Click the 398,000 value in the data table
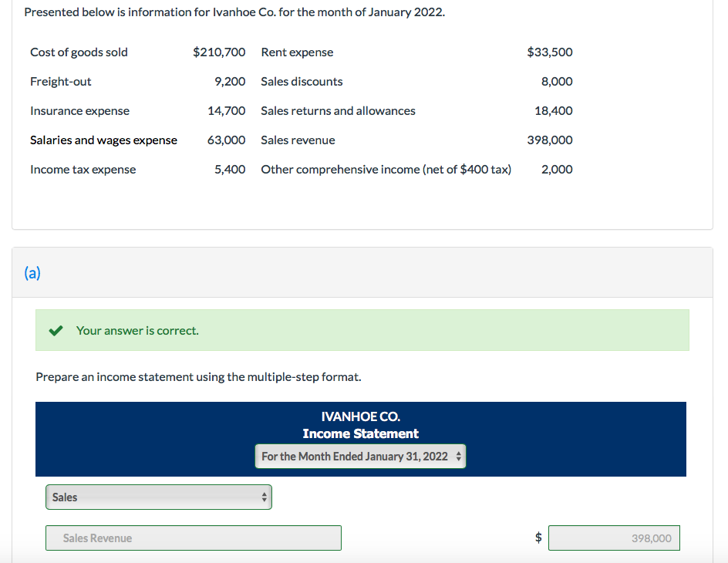Viewport: 728px width, 563px height. 550,140
